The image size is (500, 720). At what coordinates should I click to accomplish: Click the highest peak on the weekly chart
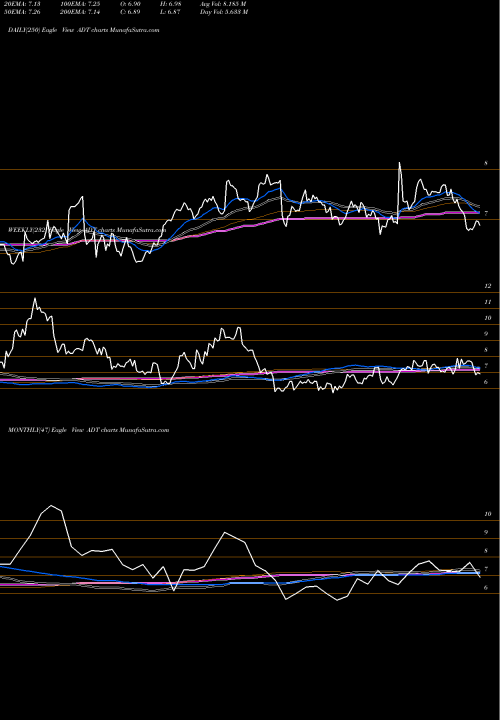pos(34,299)
